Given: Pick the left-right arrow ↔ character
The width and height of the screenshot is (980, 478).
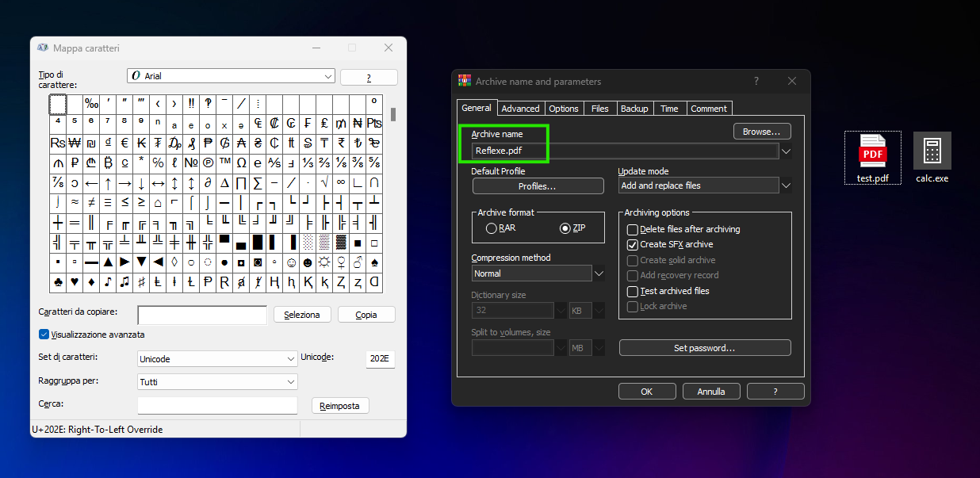Looking at the screenshot, I should pyautogui.click(x=158, y=183).
